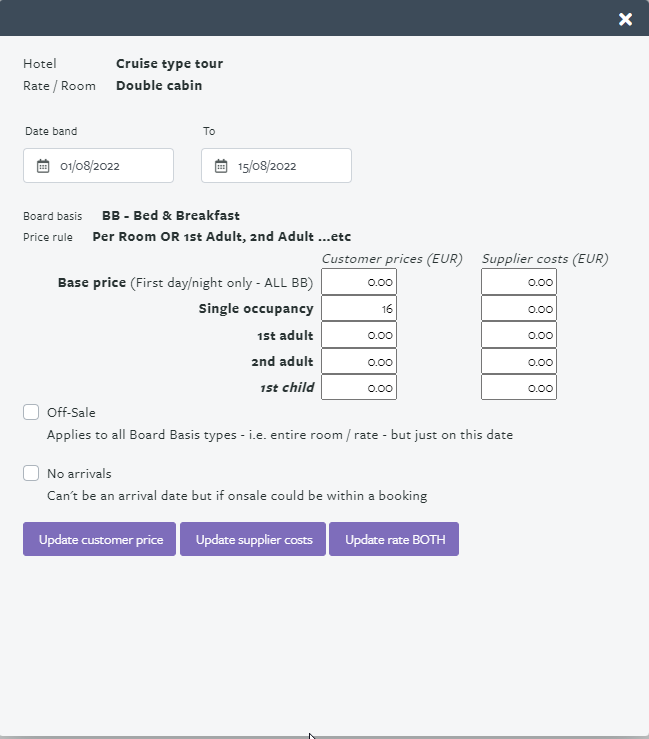Click the calendar icon in To date field
The width and height of the screenshot is (649, 739).
pos(221,166)
